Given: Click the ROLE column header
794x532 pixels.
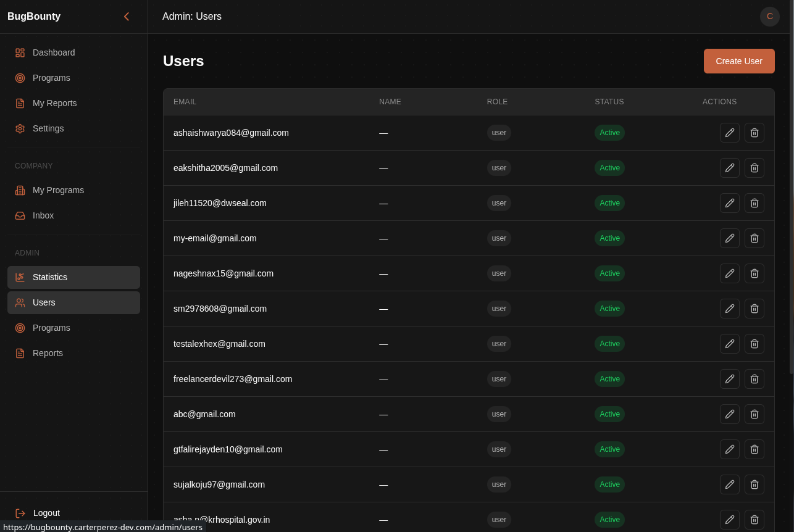Looking at the screenshot, I should (498, 102).
